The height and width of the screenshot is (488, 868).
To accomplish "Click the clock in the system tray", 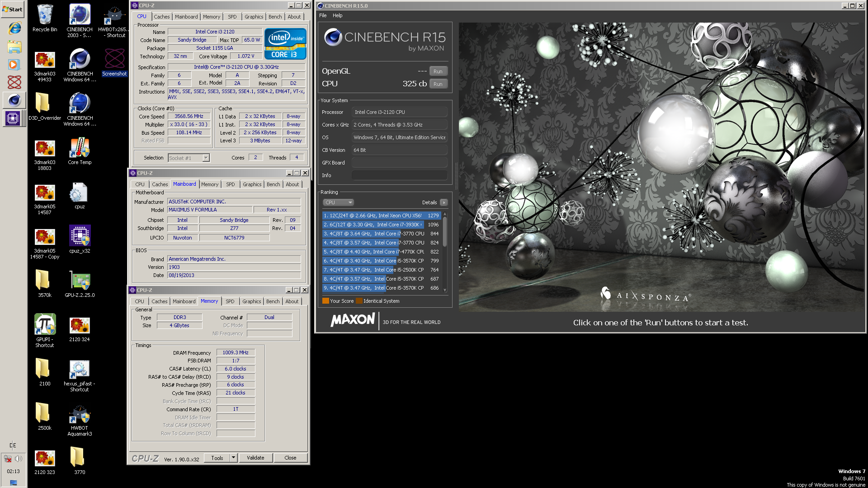I will pos(13,471).
